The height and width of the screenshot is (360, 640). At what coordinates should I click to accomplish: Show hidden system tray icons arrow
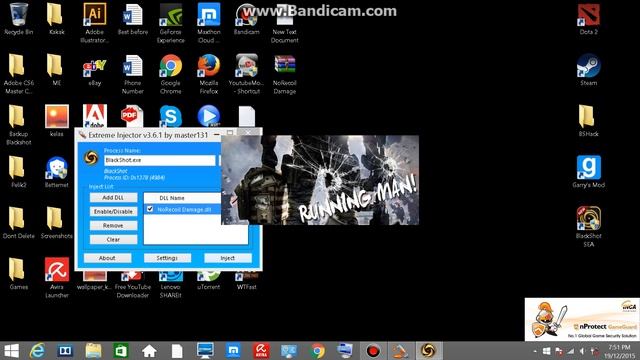pyautogui.click(x=535, y=351)
